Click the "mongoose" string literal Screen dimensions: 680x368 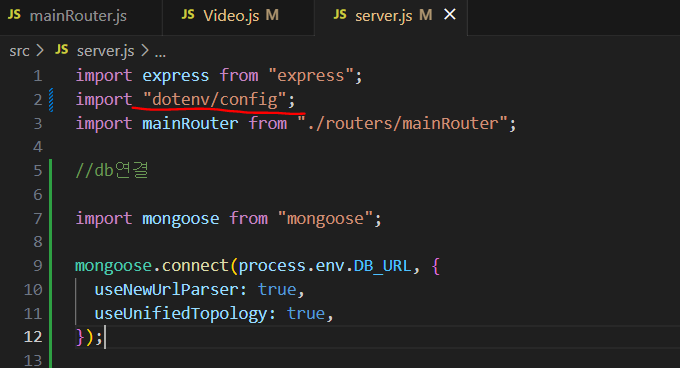(325, 218)
